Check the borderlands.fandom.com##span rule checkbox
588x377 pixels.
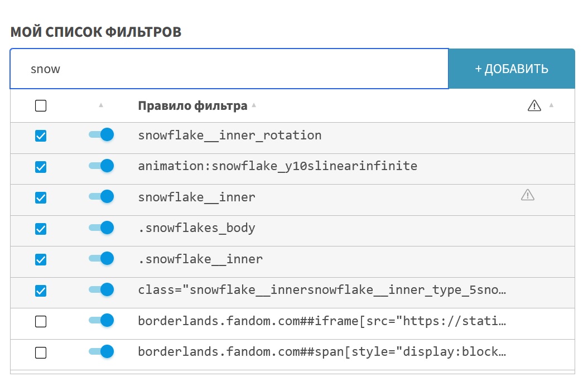tap(41, 352)
